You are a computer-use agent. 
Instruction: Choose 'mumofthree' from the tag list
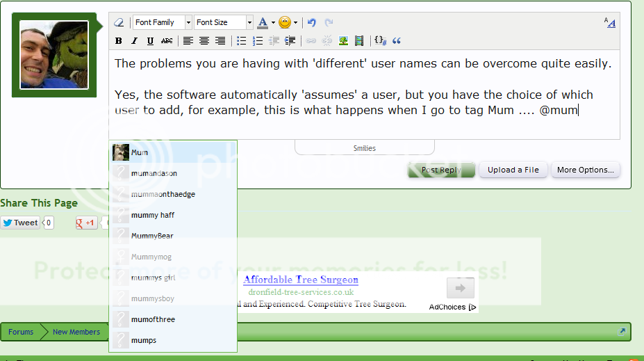tap(153, 319)
